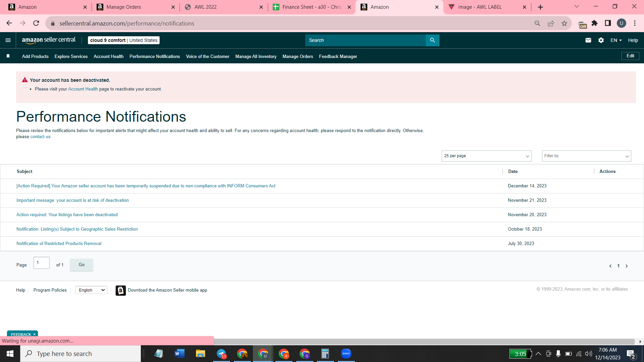Click the Edit button in navigation bar
Viewport: 644px width, 362px height.
pos(630,56)
